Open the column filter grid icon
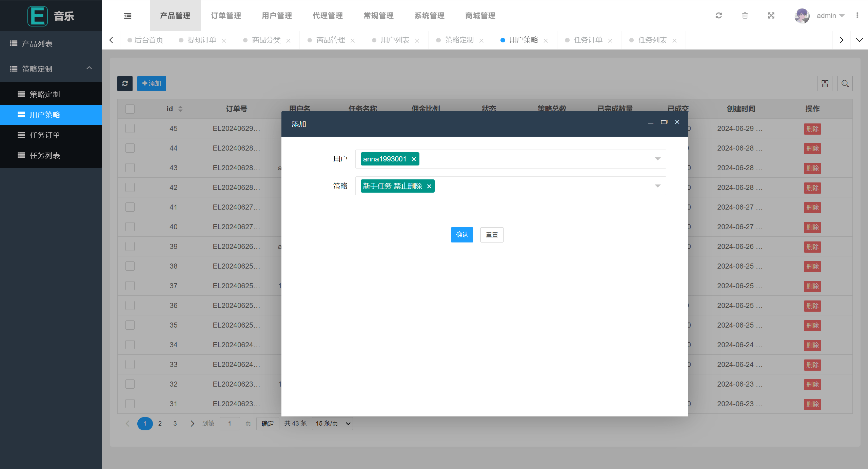Viewport: 868px width, 469px height. pos(825,84)
